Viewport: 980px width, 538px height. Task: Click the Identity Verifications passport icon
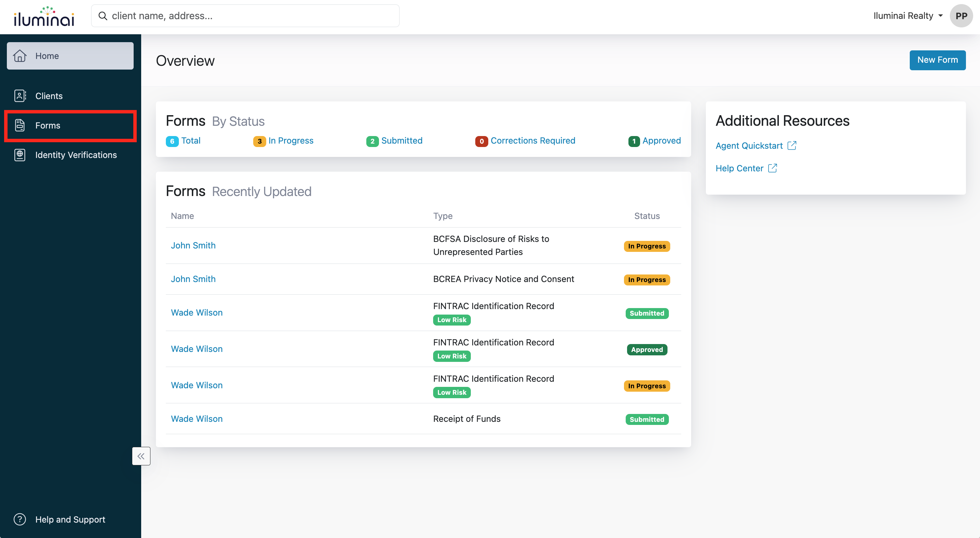[20, 155]
